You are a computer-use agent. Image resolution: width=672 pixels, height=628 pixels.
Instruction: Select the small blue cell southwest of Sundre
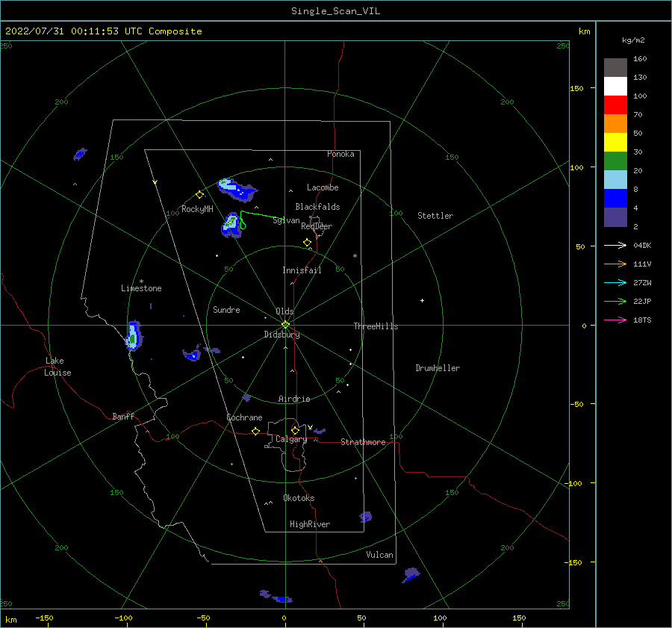point(192,355)
